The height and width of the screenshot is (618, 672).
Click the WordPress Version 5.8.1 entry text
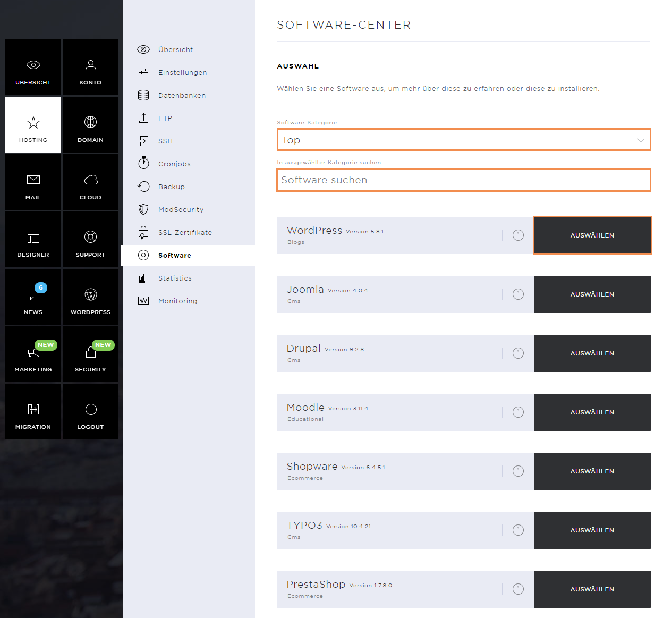(335, 231)
